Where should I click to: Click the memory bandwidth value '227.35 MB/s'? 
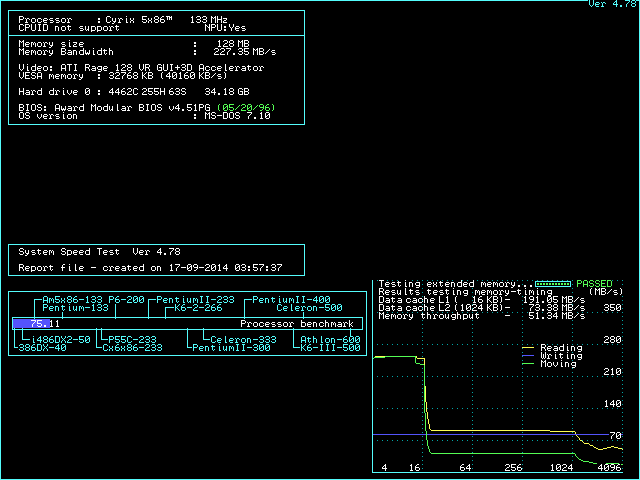click(x=244, y=52)
